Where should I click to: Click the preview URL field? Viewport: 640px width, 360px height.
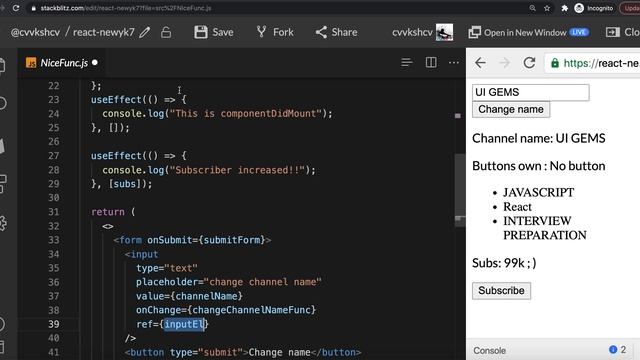592,63
